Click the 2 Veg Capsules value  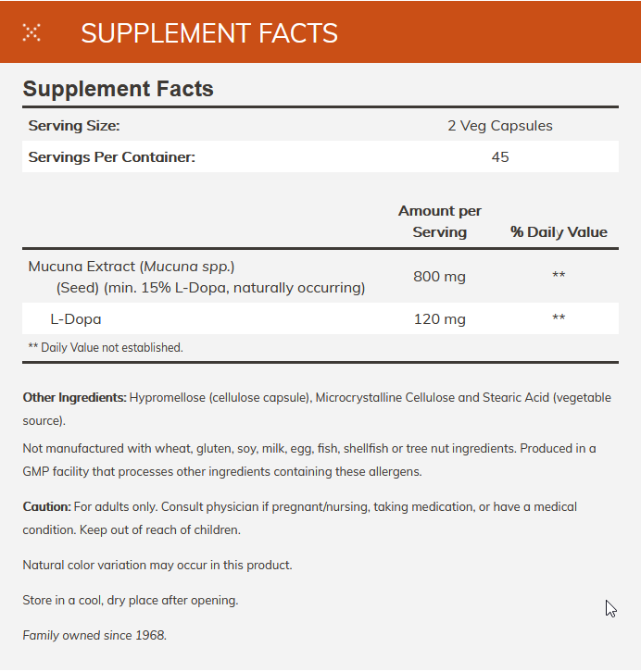click(x=499, y=125)
